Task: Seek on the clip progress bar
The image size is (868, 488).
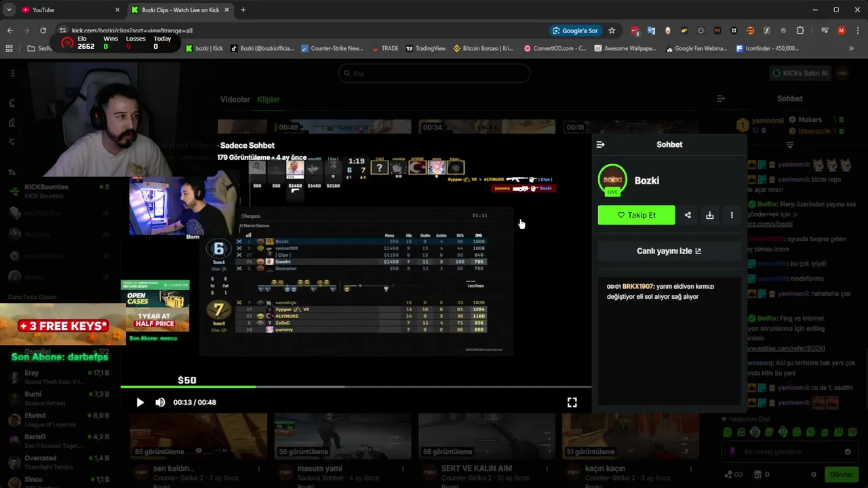Action: pyautogui.click(x=356, y=387)
